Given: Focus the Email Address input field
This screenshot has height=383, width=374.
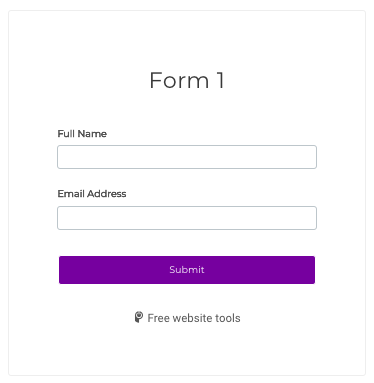Looking at the screenshot, I should 187,218.
